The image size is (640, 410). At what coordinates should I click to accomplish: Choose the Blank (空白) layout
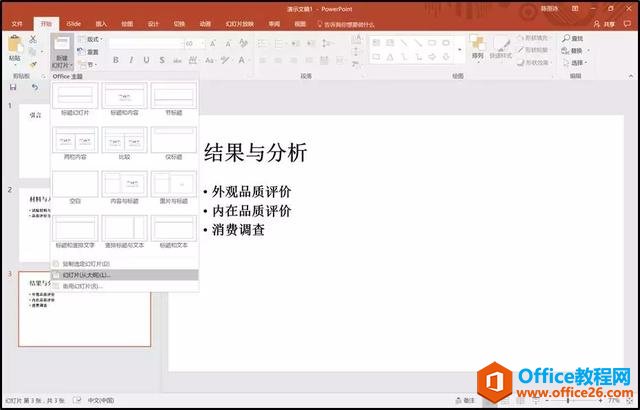point(75,187)
